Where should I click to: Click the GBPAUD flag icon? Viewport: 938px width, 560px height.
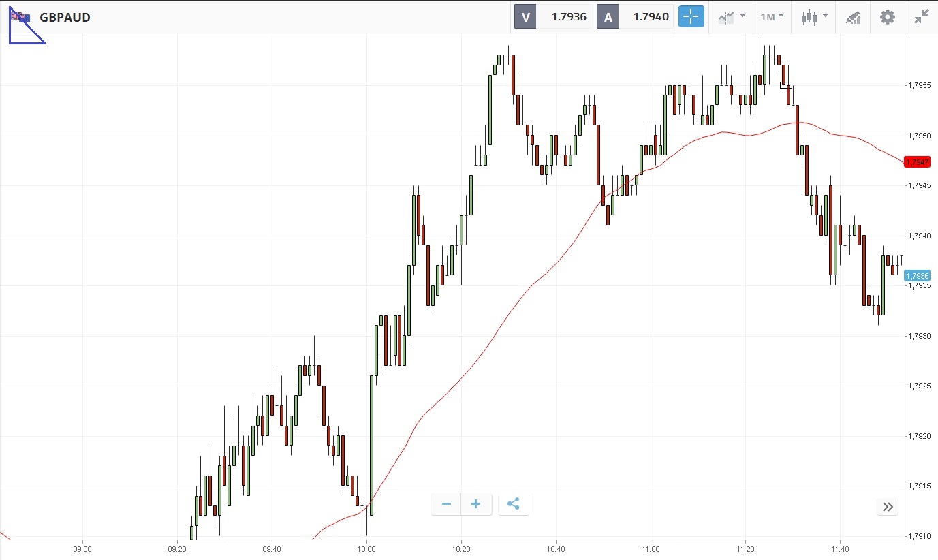[20, 17]
